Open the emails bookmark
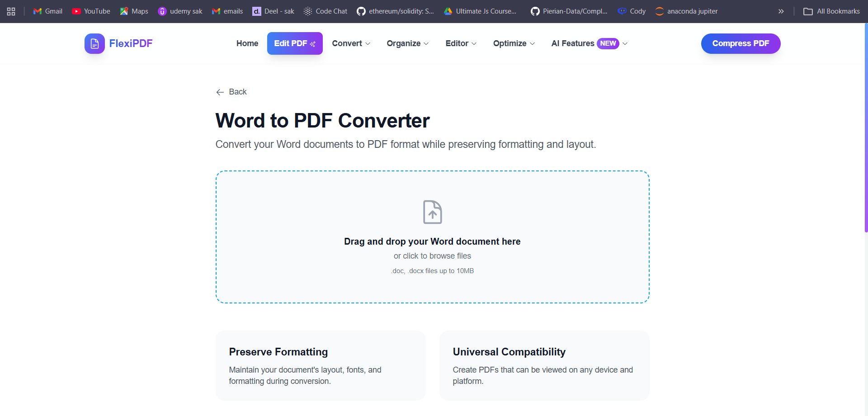Viewport: 868px width, 416px height. 227,11
